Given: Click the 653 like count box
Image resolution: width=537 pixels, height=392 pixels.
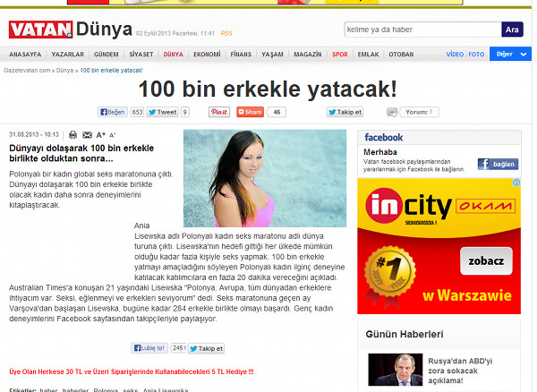Looking at the screenshot, I should [x=137, y=112].
